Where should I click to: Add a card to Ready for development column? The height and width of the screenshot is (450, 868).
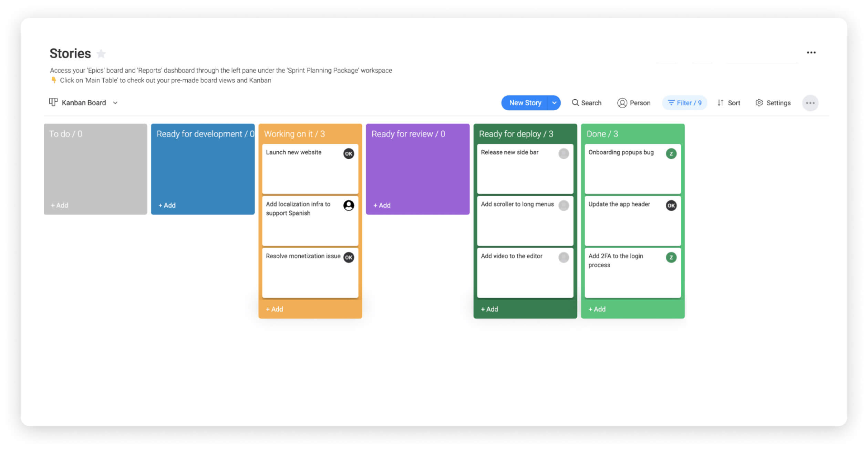pos(166,205)
